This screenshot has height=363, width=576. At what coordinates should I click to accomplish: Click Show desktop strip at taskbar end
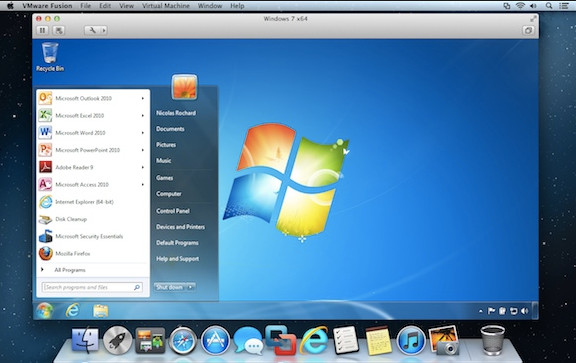[535, 311]
